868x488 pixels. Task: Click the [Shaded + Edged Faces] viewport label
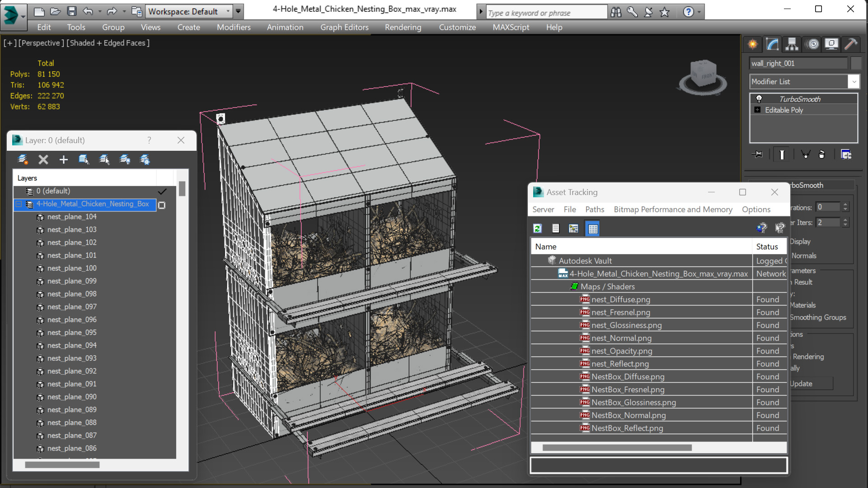(x=108, y=43)
